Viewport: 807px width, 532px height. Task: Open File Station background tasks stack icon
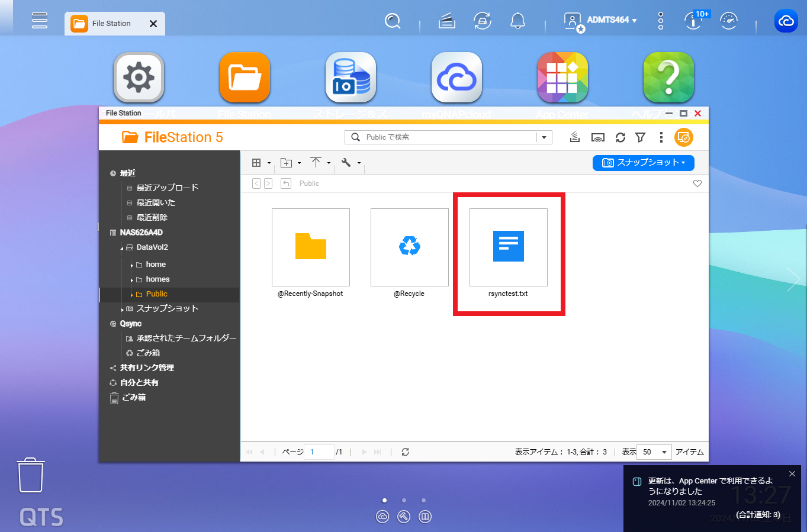pyautogui.click(x=574, y=137)
